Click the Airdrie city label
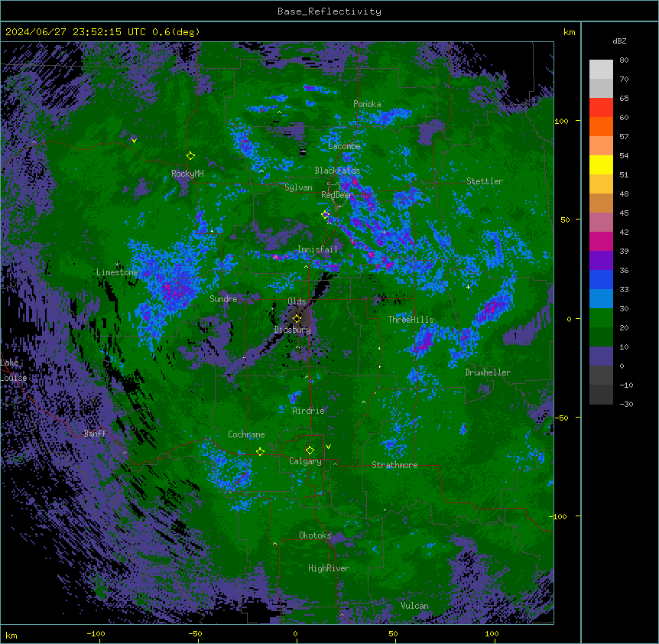 tap(309, 411)
